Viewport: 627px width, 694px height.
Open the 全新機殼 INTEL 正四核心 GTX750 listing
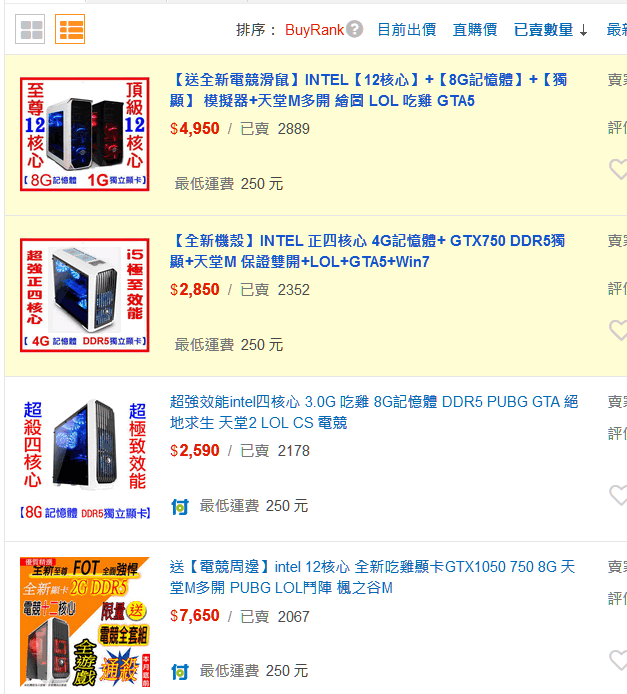(x=368, y=251)
